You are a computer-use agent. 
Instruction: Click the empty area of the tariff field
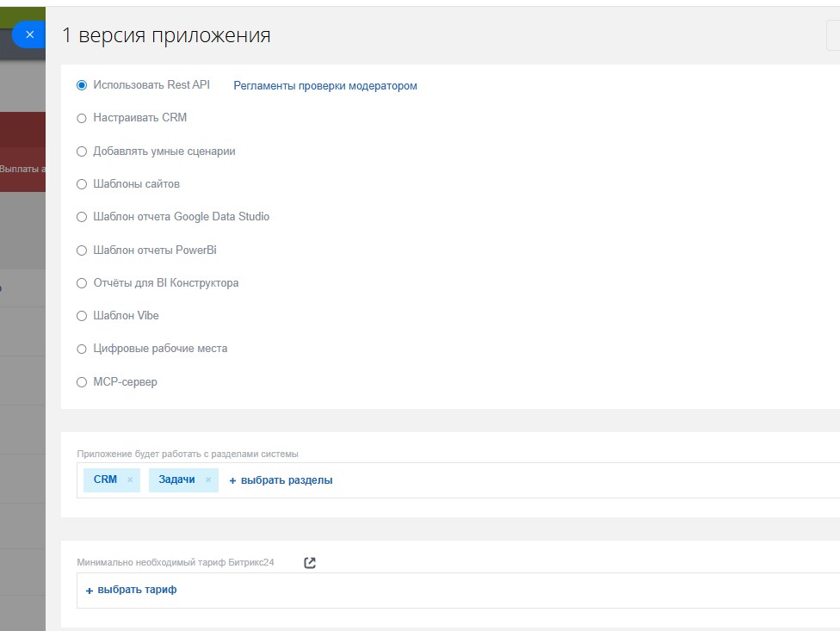(x=516, y=591)
